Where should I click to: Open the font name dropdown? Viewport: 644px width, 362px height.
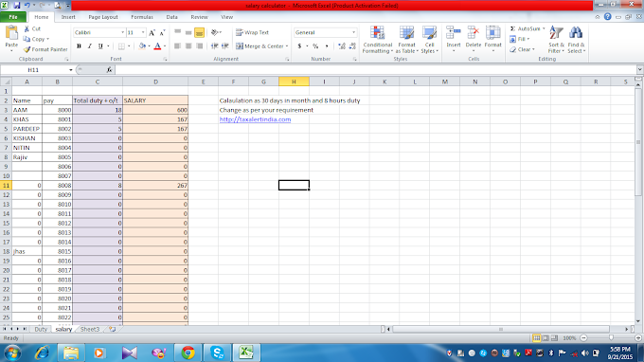point(122,32)
